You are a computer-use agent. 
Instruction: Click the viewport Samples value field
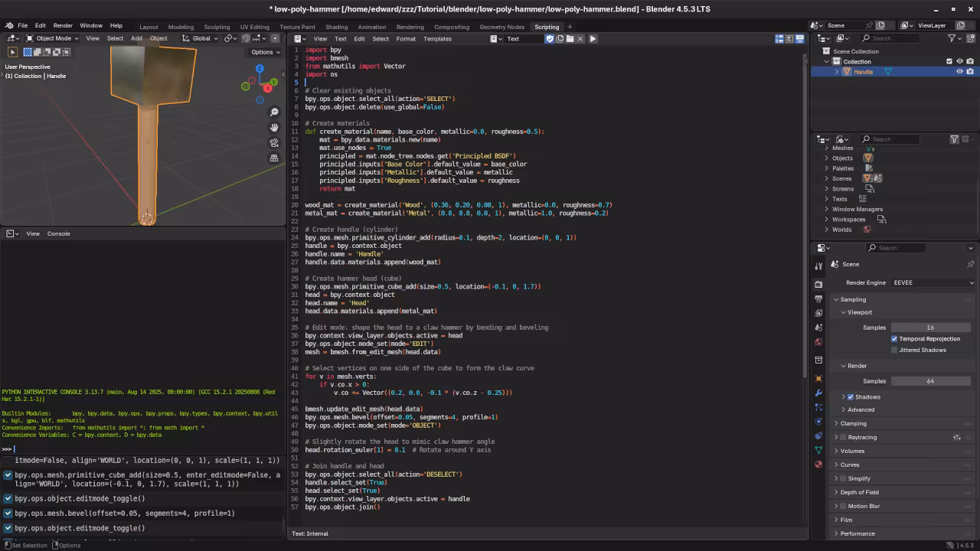tap(930, 328)
